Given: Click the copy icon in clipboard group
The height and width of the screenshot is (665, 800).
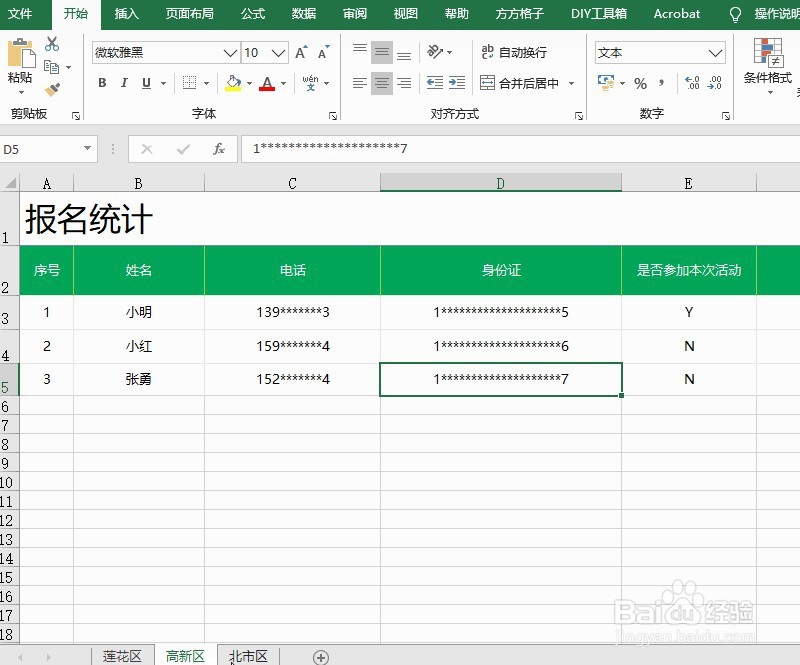Looking at the screenshot, I should [x=50, y=66].
